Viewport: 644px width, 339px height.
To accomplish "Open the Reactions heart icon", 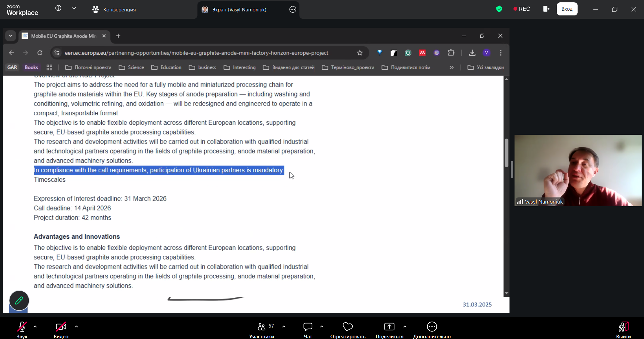I will pos(348,327).
